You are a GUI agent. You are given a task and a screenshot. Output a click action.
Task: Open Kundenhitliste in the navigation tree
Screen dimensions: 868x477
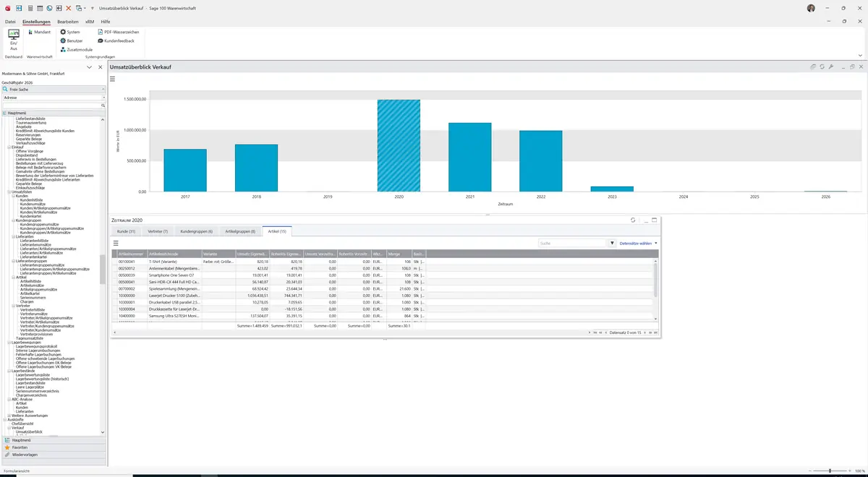[31, 200]
